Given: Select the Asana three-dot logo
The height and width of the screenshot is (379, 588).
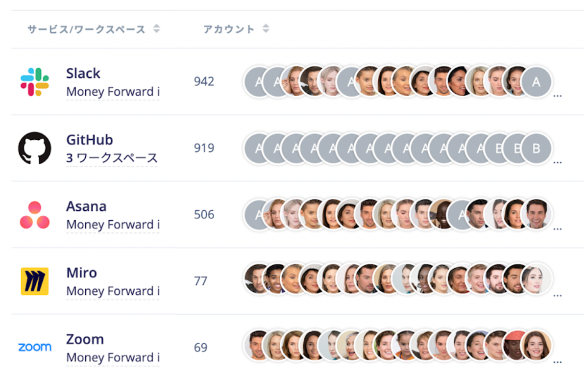Looking at the screenshot, I should pos(34,215).
